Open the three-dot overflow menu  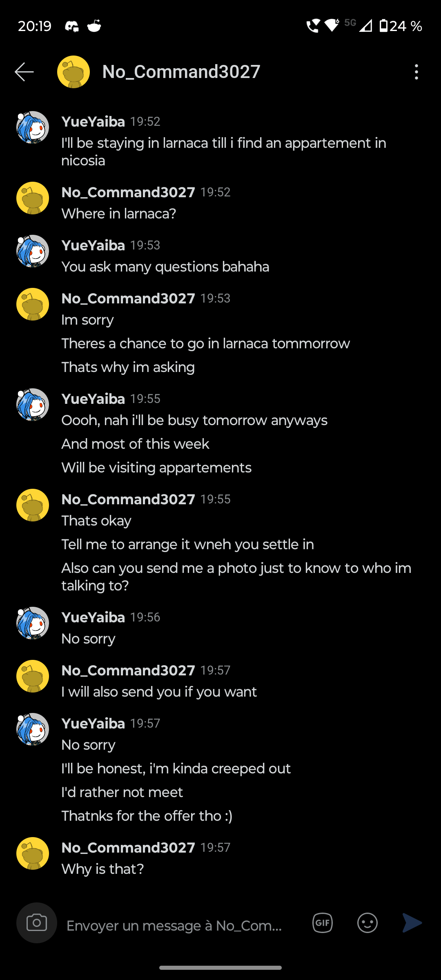tap(416, 72)
